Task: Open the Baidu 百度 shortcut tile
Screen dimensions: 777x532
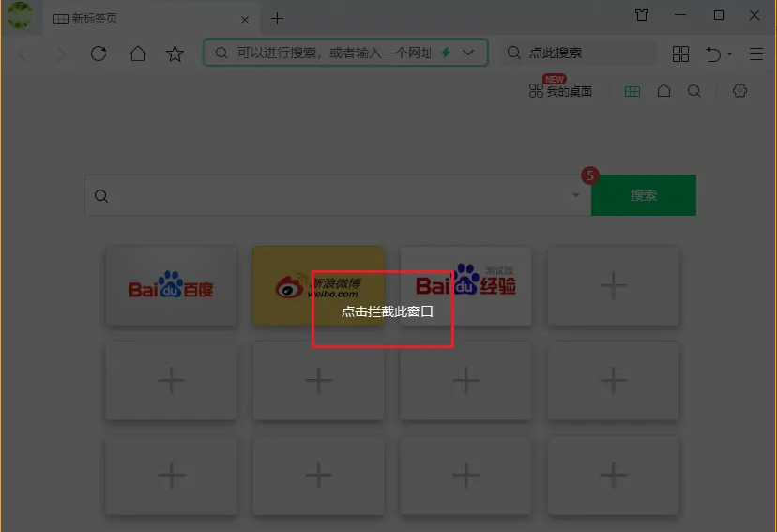Action: [172, 286]
